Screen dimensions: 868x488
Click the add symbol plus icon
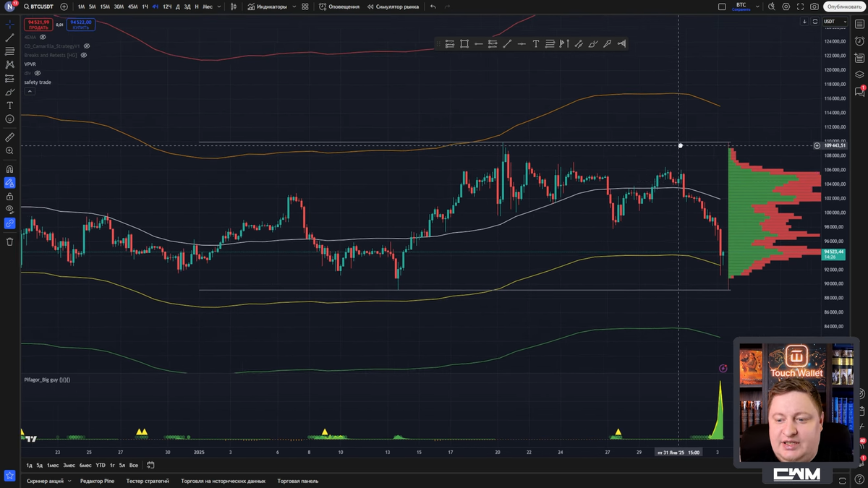click(64, 7)
